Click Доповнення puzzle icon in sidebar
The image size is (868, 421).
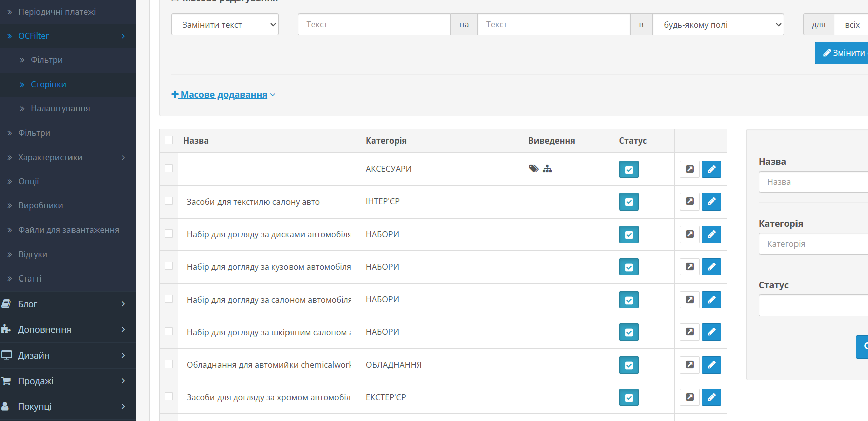point(6,329)
